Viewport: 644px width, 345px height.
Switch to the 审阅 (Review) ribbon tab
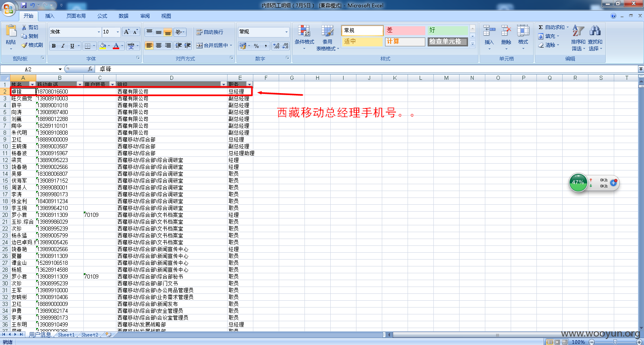click(145, 16)
